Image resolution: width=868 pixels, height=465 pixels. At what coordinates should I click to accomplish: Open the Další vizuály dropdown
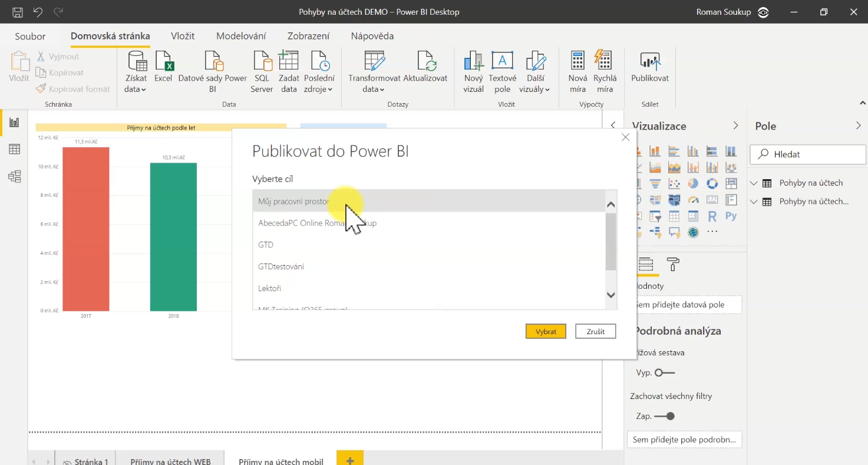pyautogui.click(x=535, y=72)
